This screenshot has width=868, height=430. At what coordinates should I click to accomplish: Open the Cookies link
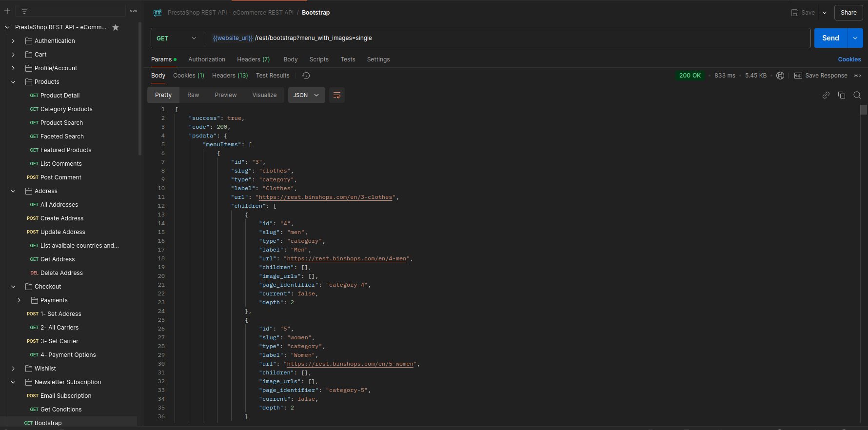pos(849,59)
